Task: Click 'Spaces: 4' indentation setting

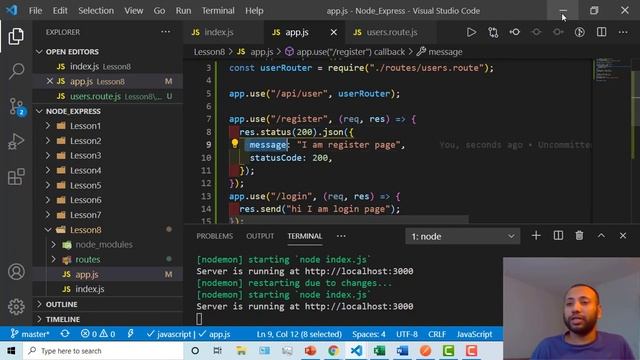Action: [369, 334]
